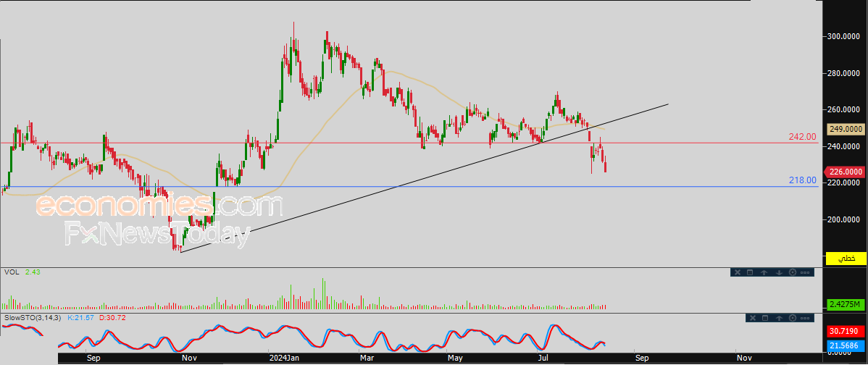Click the Mar date axis label
The image size is (868, 365).
(x=367, y=358)
